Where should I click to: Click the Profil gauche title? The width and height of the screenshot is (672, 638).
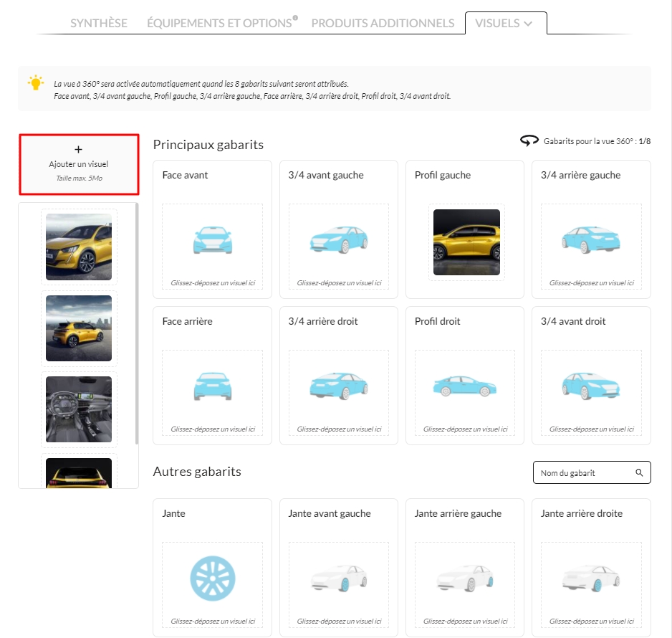tap(443, 175)
